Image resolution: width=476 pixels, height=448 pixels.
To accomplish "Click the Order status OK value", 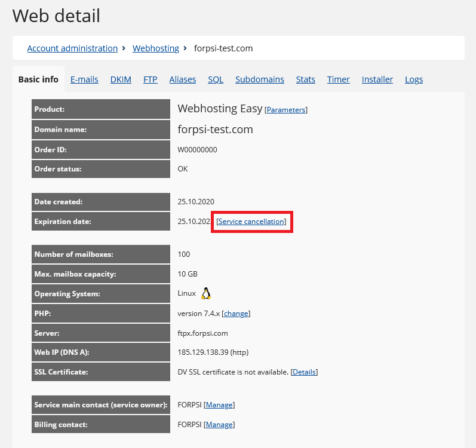I will point(182,169).
